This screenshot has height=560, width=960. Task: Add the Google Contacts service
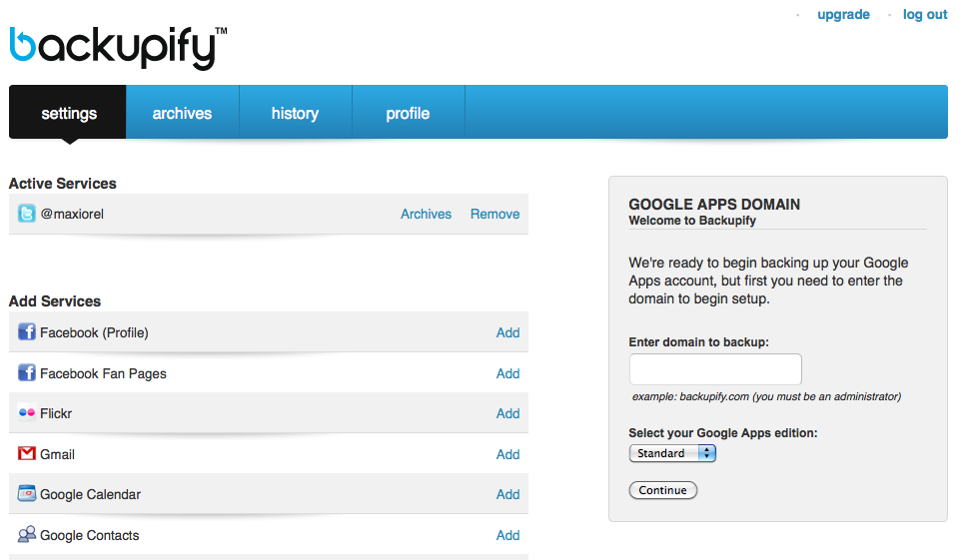[x=507, y=535]
